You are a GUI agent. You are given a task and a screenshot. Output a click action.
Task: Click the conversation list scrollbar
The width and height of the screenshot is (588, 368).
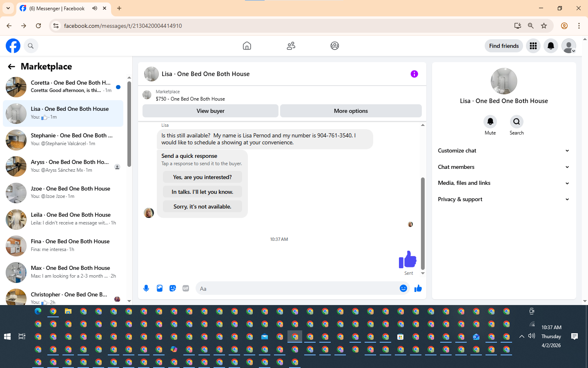tap(129, 124)
